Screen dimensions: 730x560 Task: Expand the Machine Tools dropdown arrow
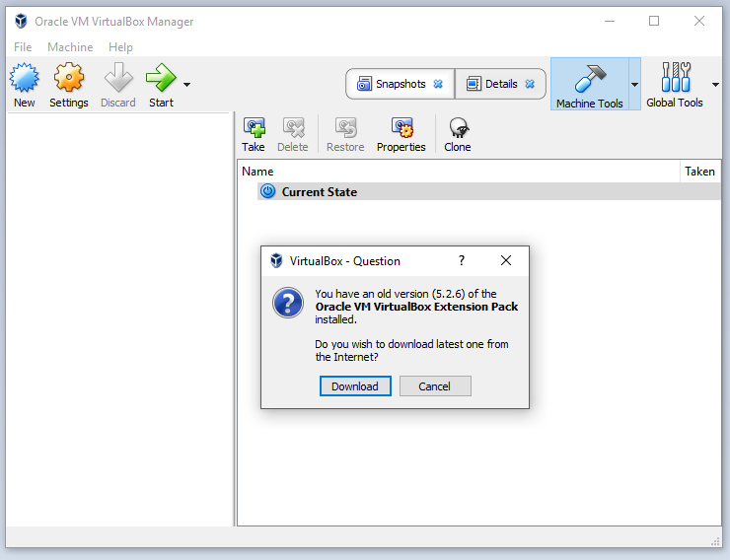(x=634, y=85)
